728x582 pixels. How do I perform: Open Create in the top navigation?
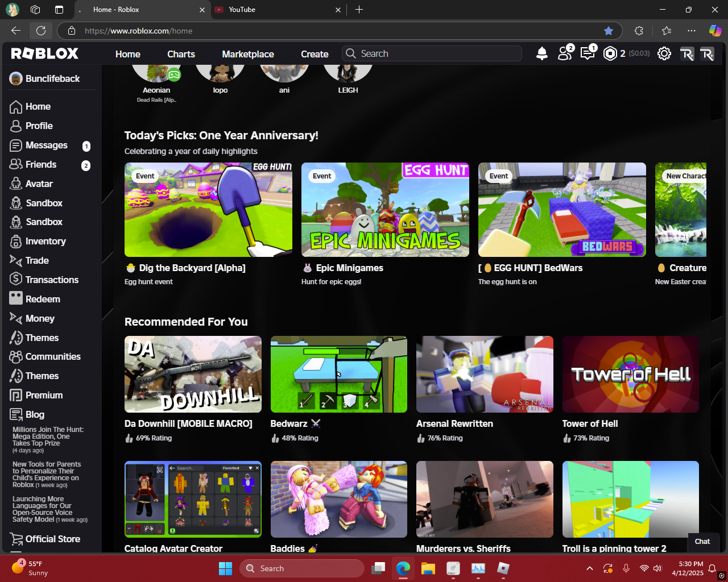[x=315, y=54]
